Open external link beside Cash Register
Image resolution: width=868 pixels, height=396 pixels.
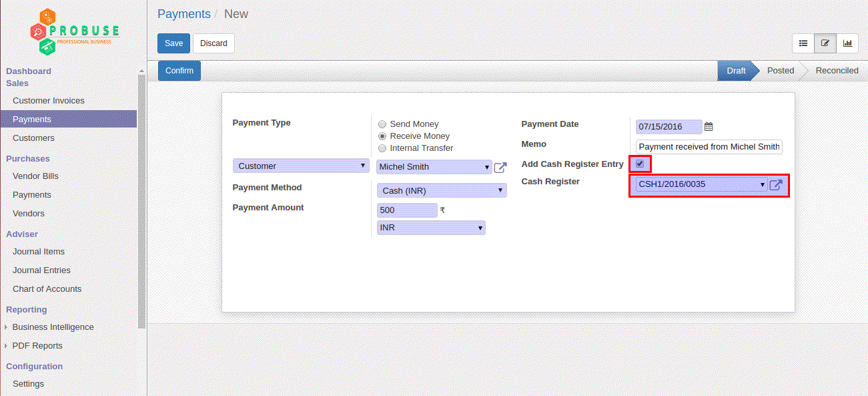click(x=776, y=185)
